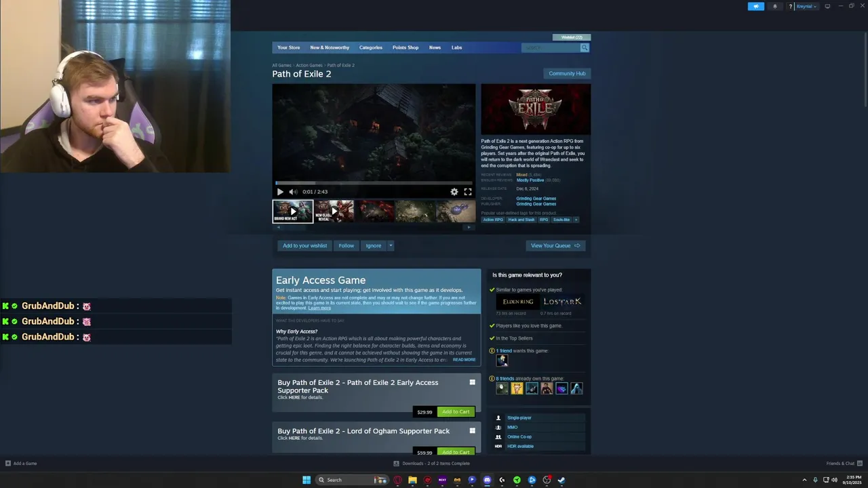Select the Souls-like tag
Image resolution: width=868 pixels, height=488 pixels.
click(561, 220)
